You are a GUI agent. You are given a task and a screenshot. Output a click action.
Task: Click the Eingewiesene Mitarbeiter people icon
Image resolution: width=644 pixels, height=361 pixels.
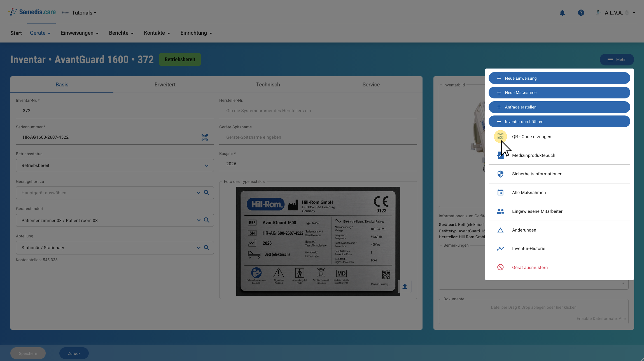pos(500,211)
